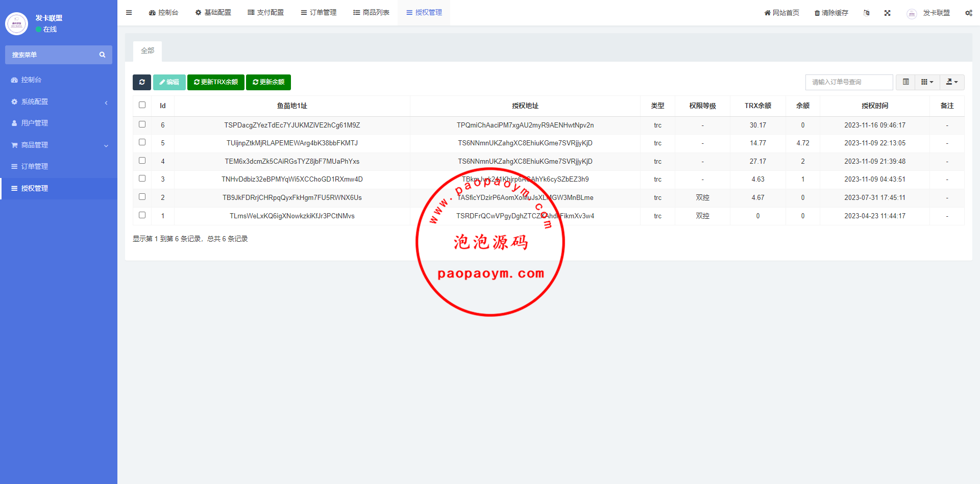Click the search magnifier in sidebar
This screenshot has width=980, height=484.
(102, 55)
